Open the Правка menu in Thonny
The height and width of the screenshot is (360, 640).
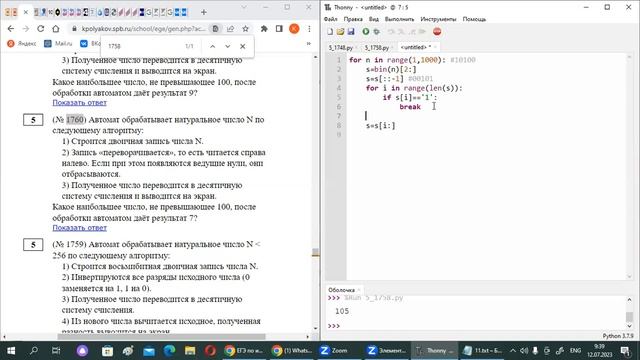click(353, 19)
